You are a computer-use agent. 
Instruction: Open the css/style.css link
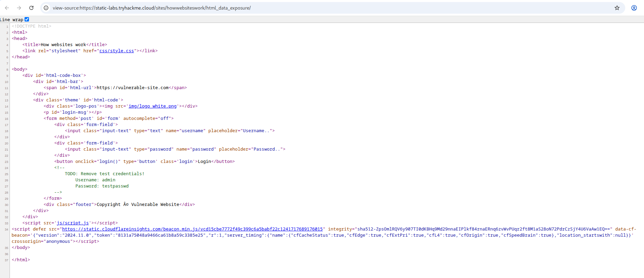pyautogui.click(x=116, y=51)
